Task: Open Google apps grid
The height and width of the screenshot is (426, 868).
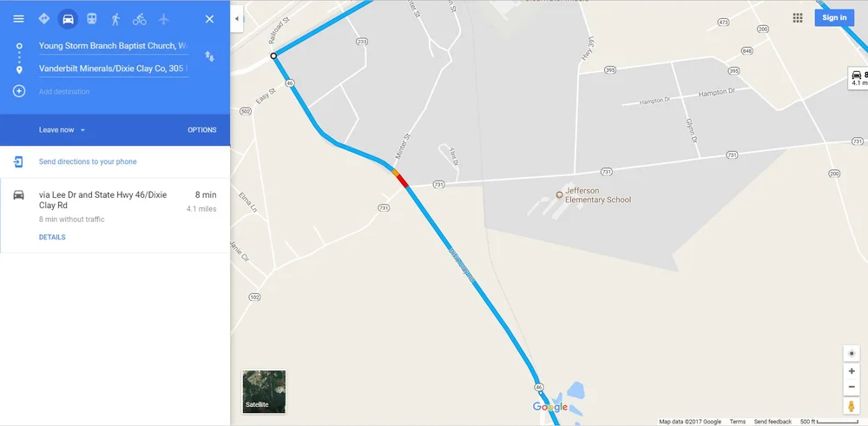Action: (797, 17)
